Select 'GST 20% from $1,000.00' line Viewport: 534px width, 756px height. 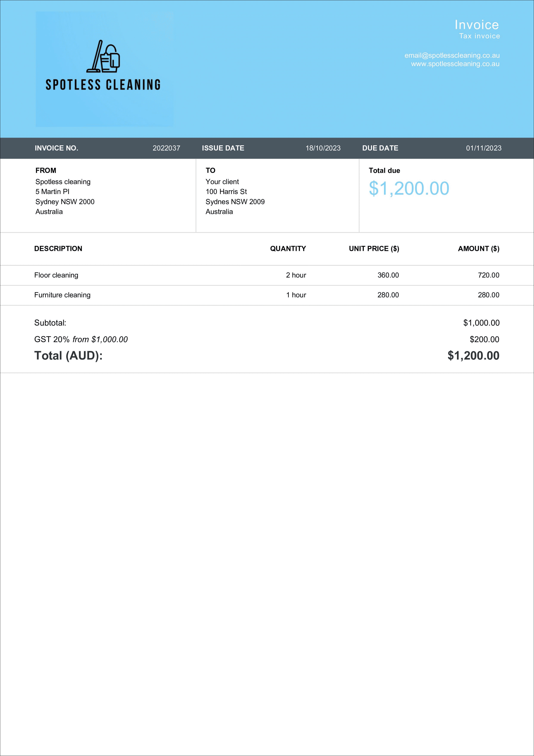pos(81,340)
